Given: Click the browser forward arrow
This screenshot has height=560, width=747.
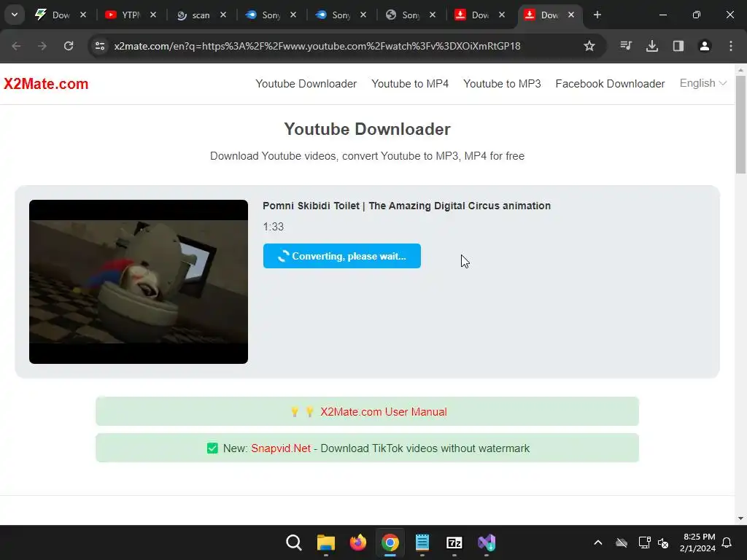Looking at the screenshot, I should point(42,46).
